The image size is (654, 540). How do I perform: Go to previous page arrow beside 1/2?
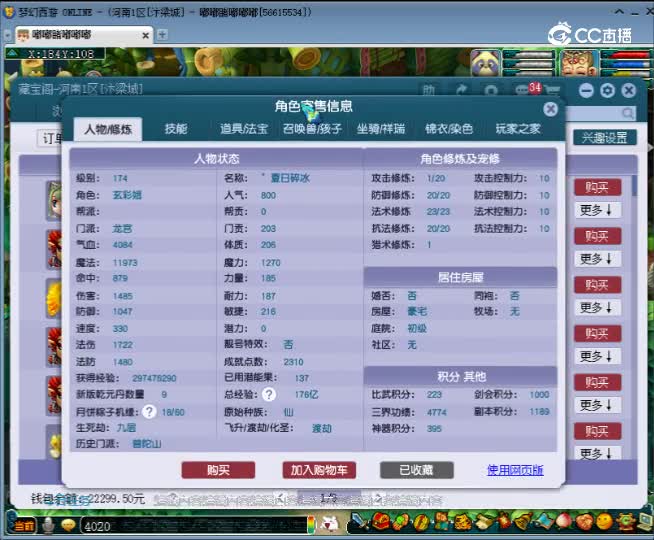[279, 497]
